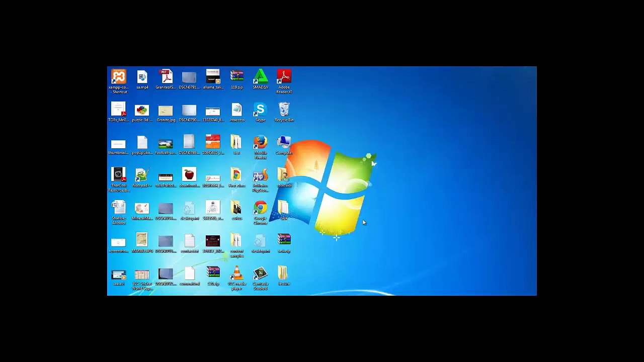Launch the Skype shortcut
This screenshot has height=362, width=644.
(260, 110)
